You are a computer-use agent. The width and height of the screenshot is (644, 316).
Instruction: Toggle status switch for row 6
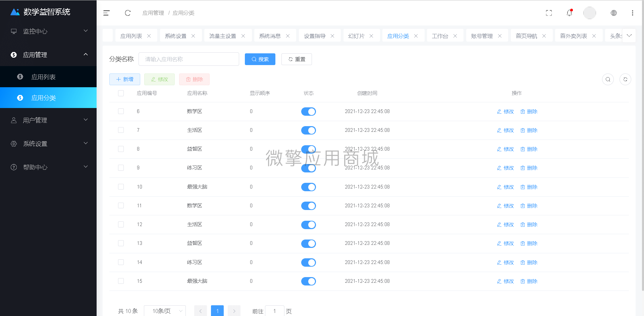tap(309, 111)
